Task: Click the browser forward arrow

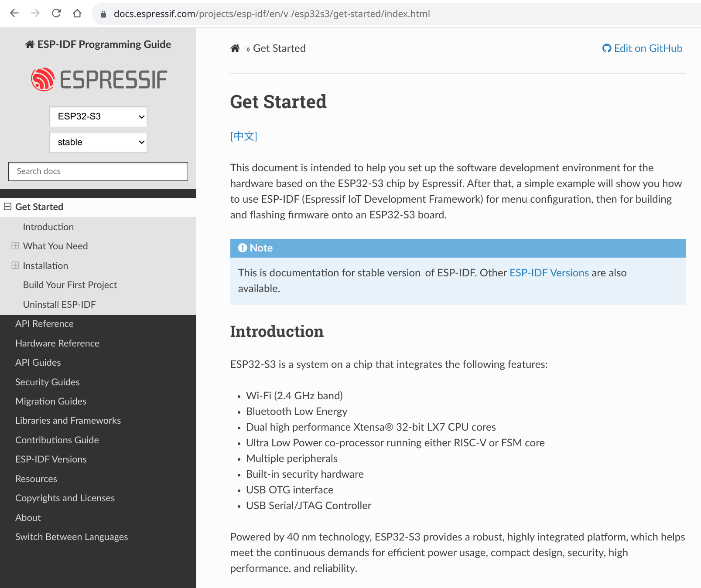Action: click(35, 13)
